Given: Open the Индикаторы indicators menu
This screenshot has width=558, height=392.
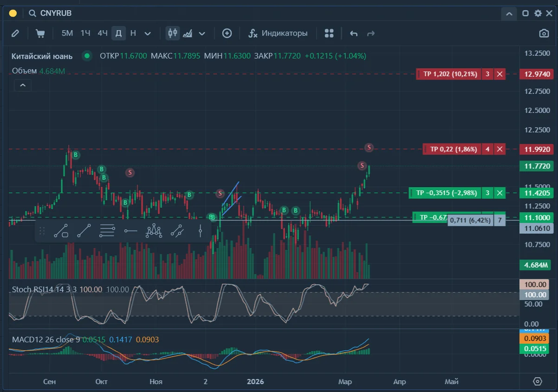Looking at the screenshot, I should coord(278,33).
